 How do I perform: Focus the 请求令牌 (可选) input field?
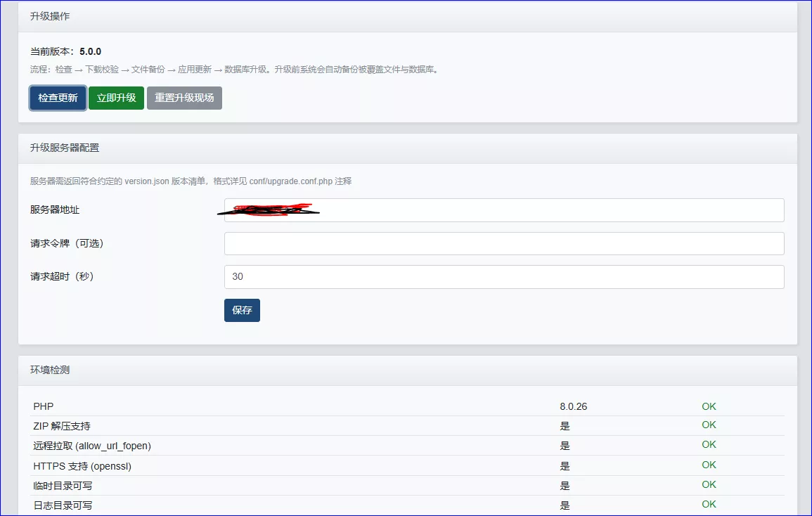coord(504,243)
